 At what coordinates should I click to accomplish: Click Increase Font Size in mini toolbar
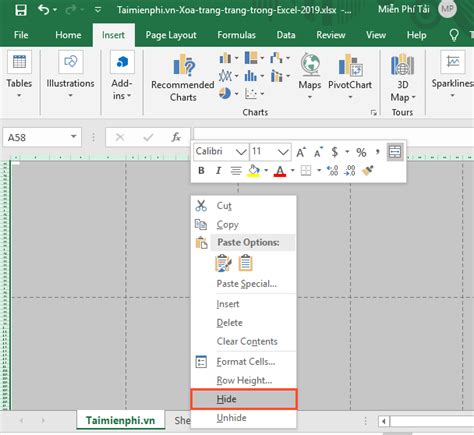(x=301, y=152)
